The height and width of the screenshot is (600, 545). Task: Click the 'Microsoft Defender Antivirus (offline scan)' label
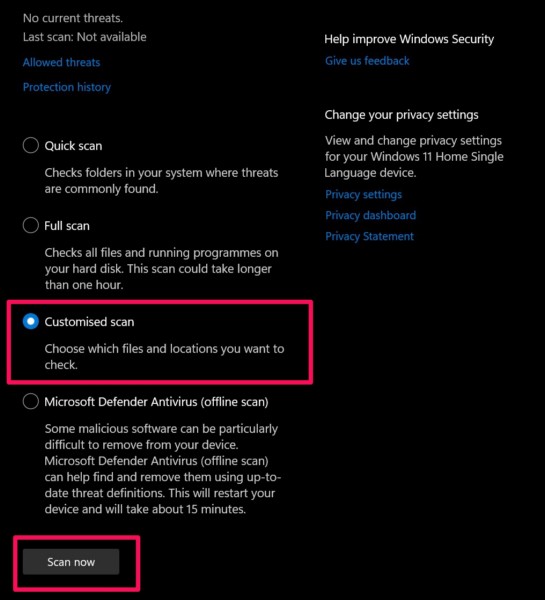pos(156,402)
